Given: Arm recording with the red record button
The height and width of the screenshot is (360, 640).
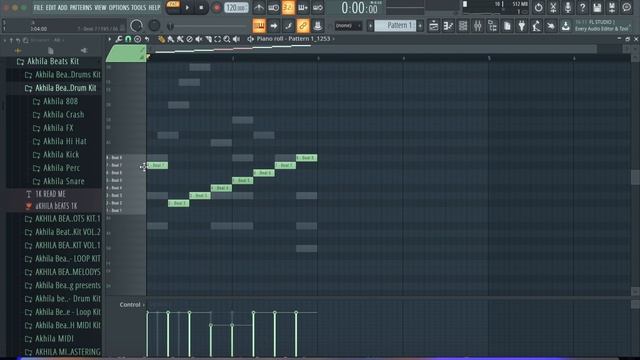Looking at the screenshot, I should [x=217, y=7].
